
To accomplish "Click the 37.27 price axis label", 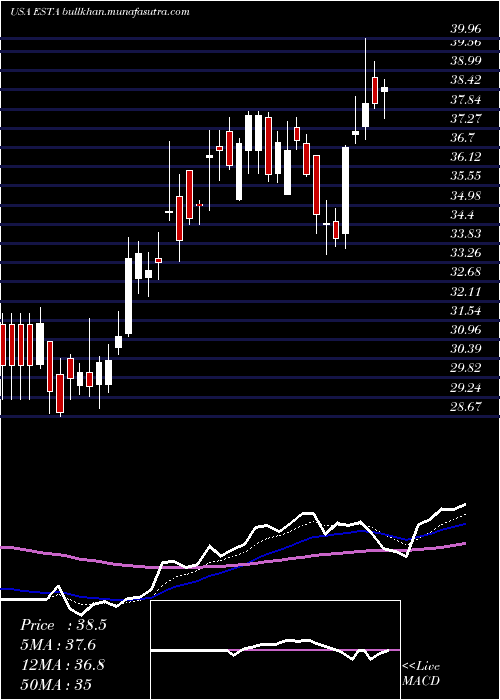I will pos(465,119).
